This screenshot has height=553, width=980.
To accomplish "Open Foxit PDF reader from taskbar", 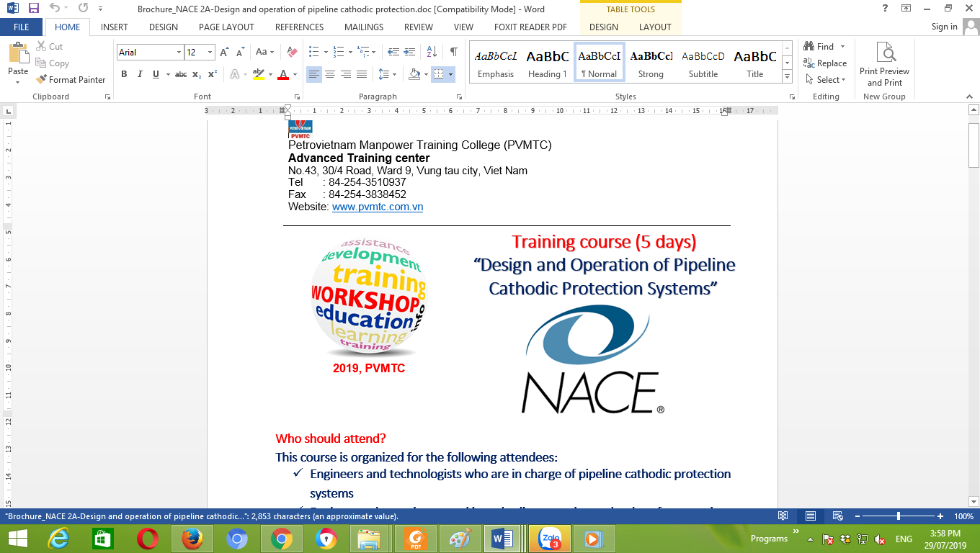I will 415,539.
